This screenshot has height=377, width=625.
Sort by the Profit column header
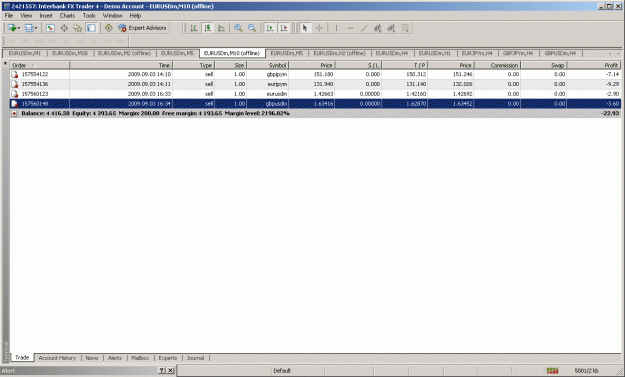coord(594,65)
